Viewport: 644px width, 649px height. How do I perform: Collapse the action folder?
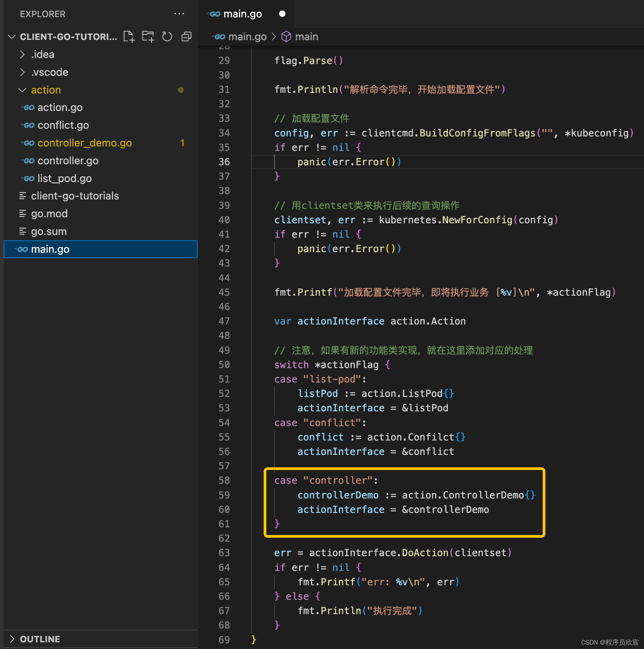point(22,90)
